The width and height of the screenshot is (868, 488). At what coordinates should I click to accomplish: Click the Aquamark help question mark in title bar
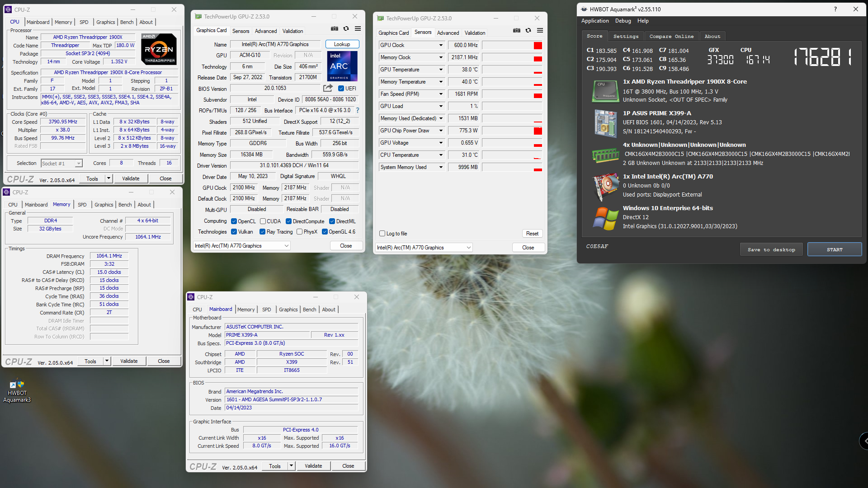[x=835, y=9]
